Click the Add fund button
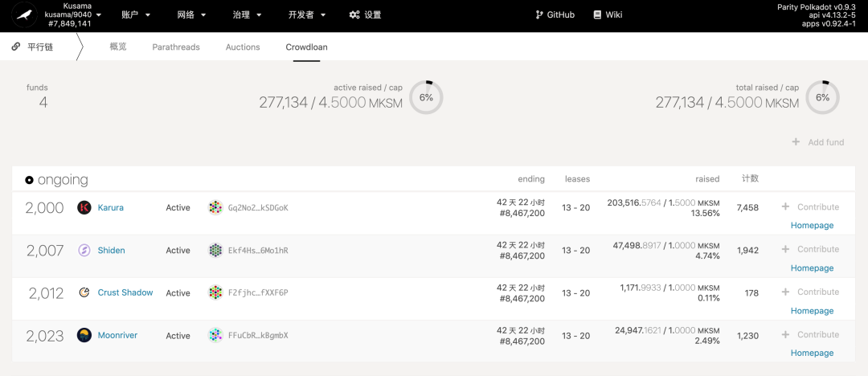This screenshot has width=868, height=376. (818, 142)
